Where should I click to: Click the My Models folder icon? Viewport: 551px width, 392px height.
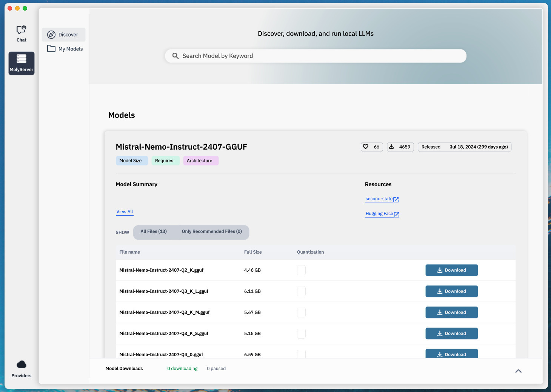(51, 49)
